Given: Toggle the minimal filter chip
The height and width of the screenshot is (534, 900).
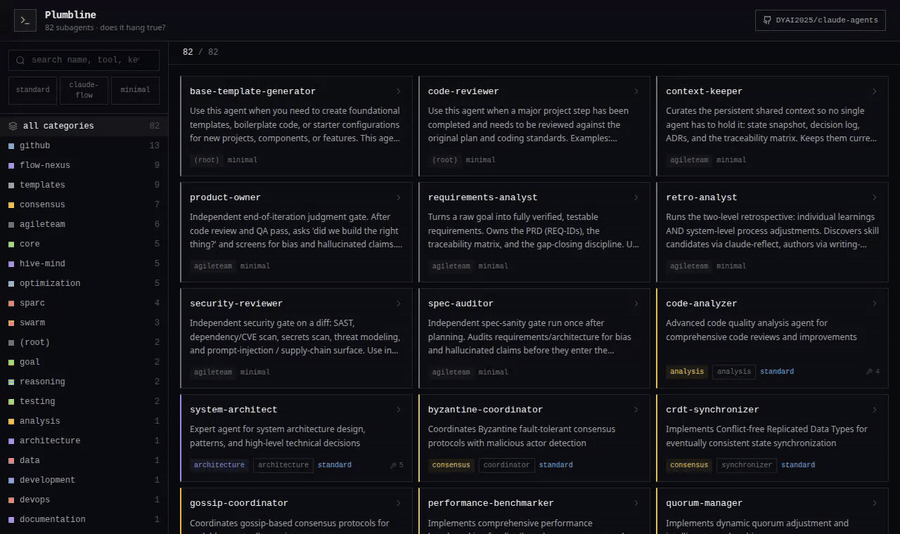Looking at the screenshot, I should pyautogui.click(x=135, y=90).
